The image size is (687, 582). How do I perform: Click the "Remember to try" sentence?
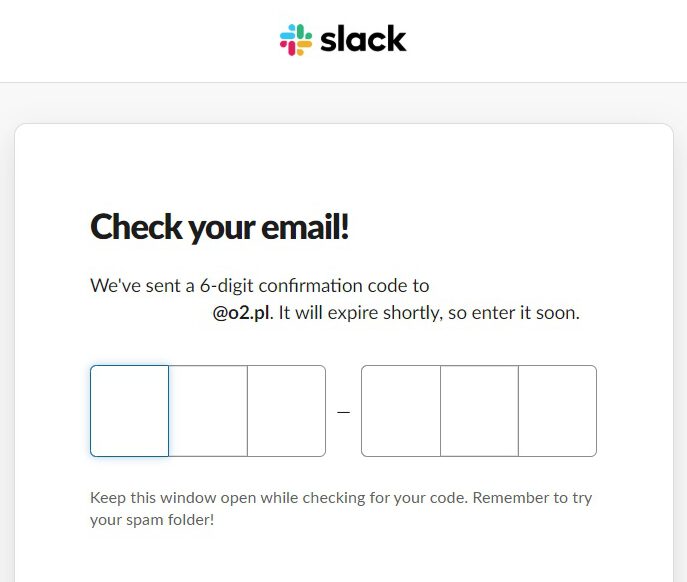[532, 498]
